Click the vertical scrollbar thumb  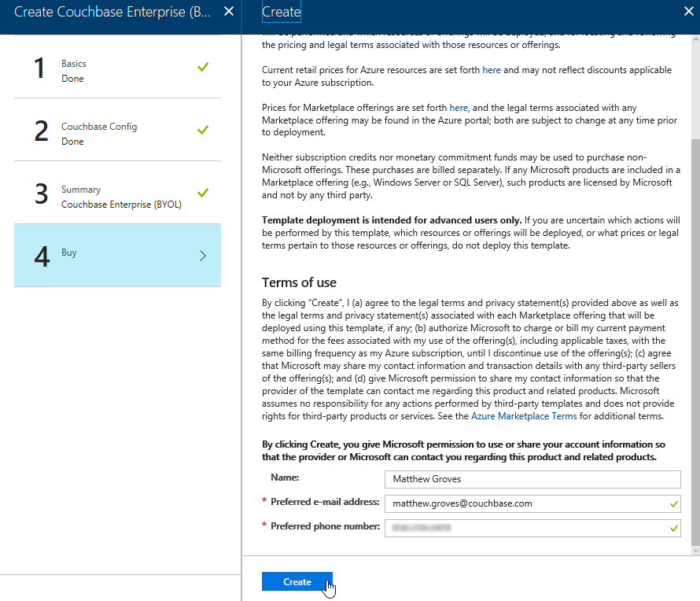tap(695, 342)
